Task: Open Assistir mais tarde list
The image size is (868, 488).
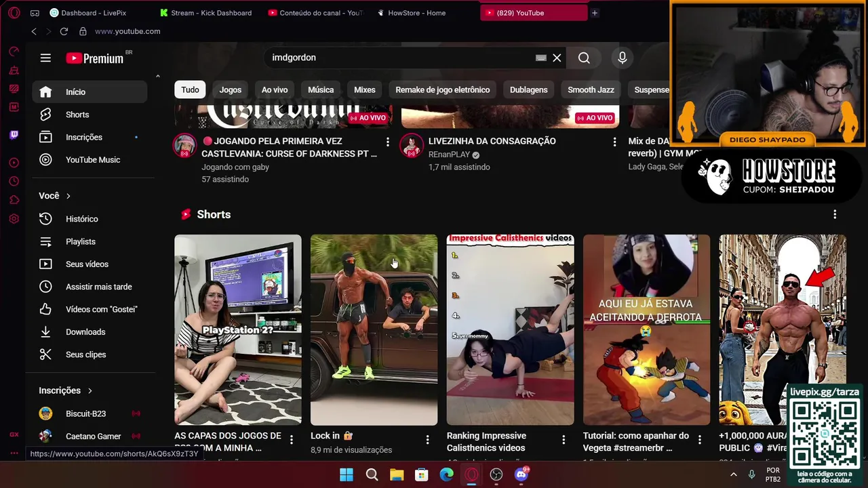Action: tap(90, 287)
